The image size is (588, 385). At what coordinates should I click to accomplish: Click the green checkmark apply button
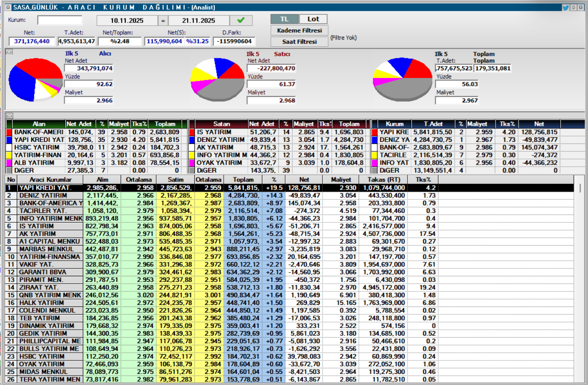[x=241, y=20]
